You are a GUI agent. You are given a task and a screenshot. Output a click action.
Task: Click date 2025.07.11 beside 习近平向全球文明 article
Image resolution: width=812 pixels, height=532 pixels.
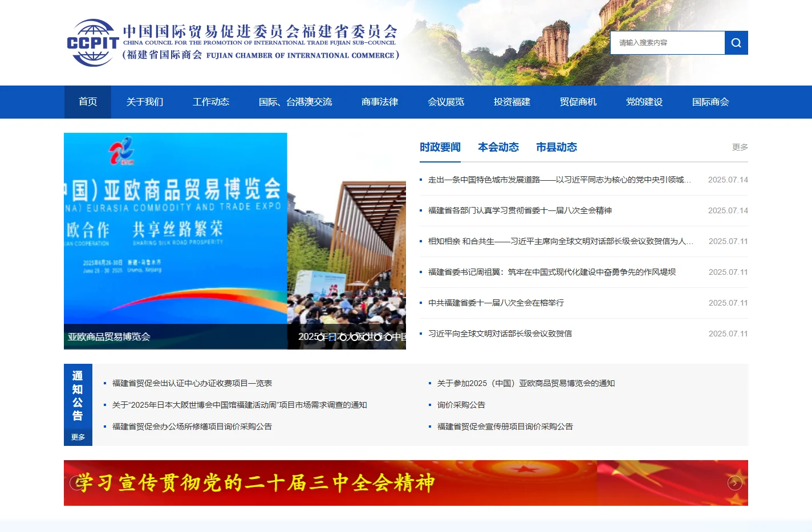(x=728, y=334)
